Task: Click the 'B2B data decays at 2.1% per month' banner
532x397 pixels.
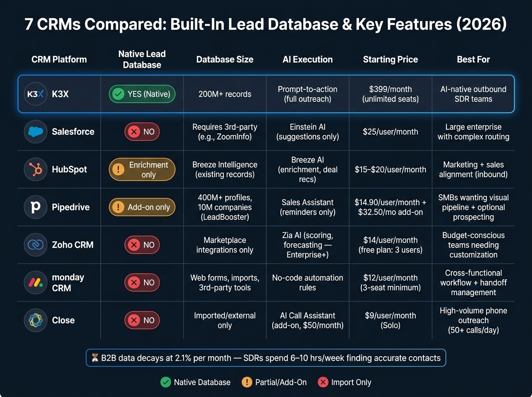Action: tap(266, 358)
